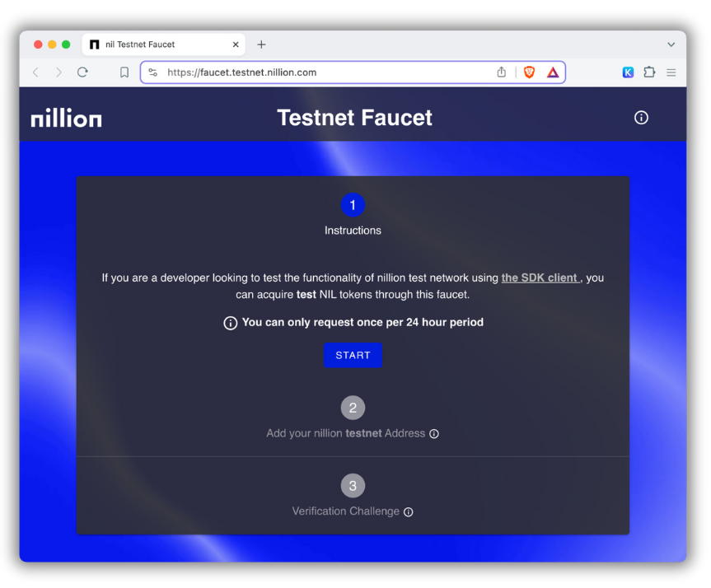Click the Brave Rewards triangle icon
This screenshot has height=588, width=711.
pyautogui.click(x=553, y=72)
